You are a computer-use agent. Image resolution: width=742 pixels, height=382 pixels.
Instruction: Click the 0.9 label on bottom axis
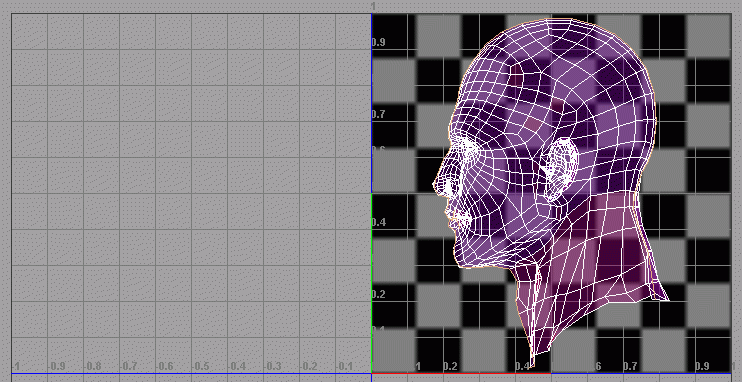click(702, 366)
